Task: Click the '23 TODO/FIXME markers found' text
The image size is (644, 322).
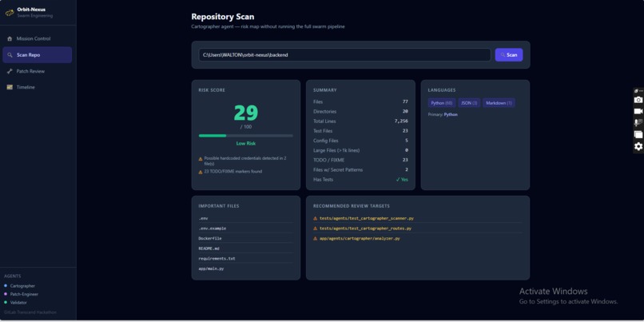Action: 233,172
